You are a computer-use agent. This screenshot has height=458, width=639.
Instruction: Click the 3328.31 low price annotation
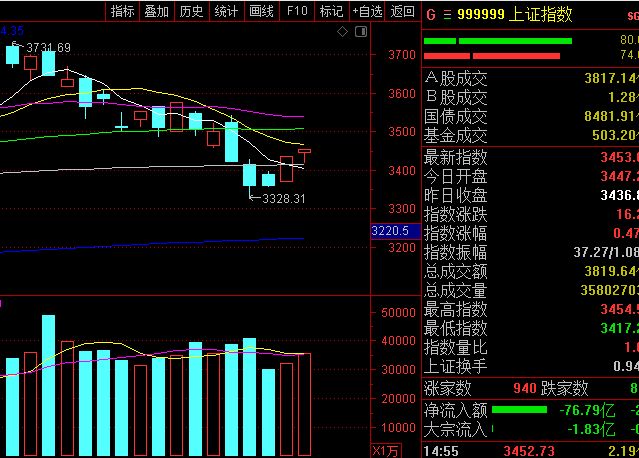[x=284, y=198]
